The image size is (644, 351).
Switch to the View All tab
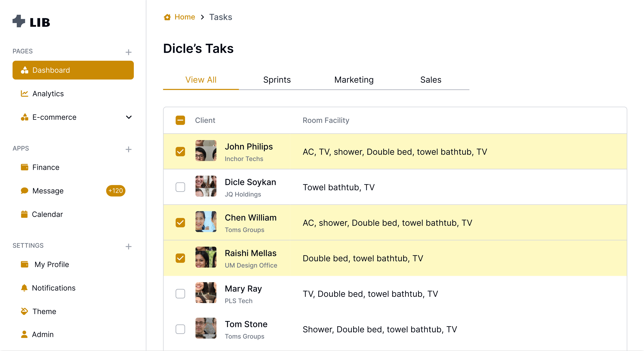pyautogui.click(x=201, y=80)
